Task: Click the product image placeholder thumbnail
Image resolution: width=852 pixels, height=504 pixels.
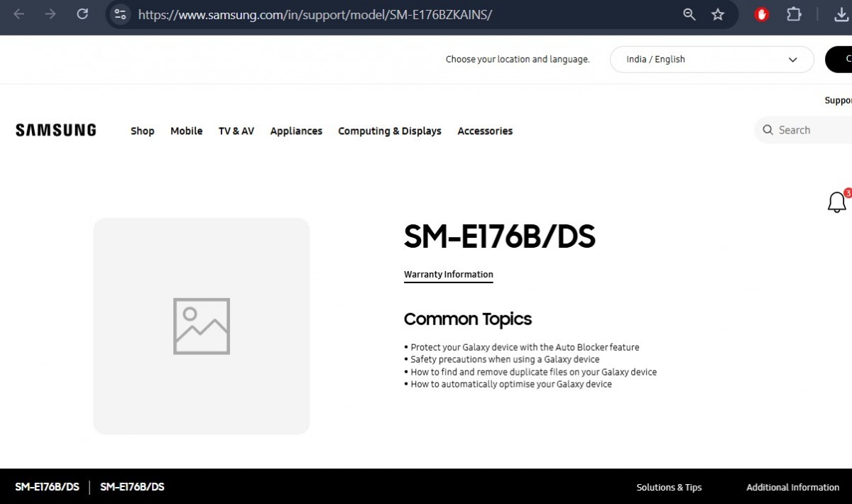Action: click(202, 326)
